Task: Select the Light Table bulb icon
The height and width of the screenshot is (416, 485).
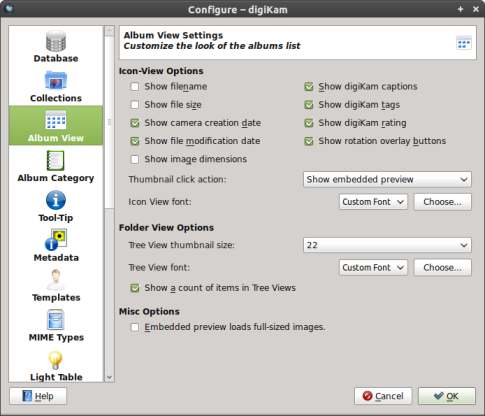Action: click(55, 360)
